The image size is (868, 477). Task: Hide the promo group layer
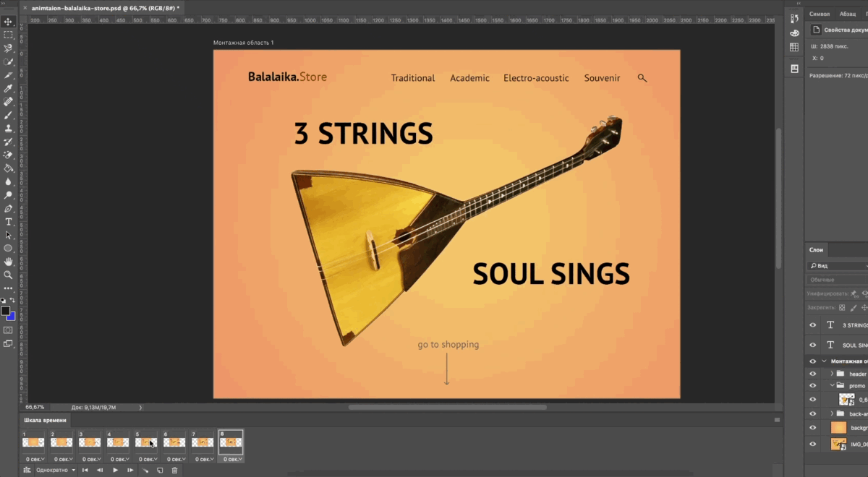[x=813, y=386]
